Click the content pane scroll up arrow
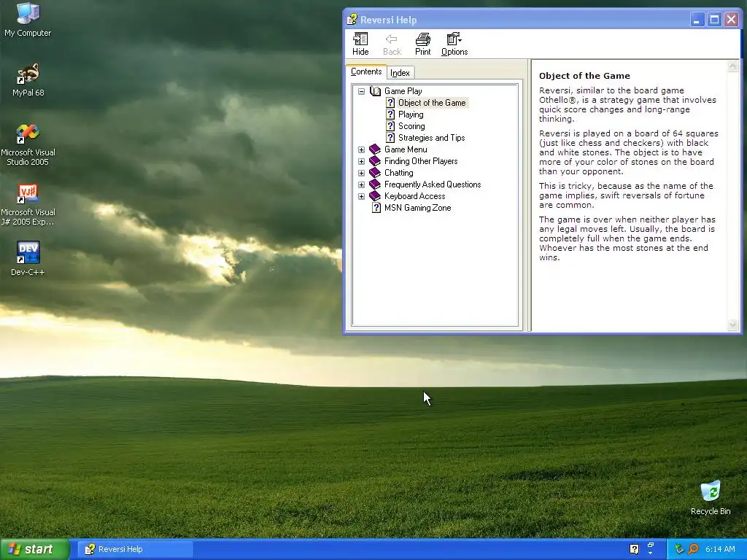 point(732,66)
